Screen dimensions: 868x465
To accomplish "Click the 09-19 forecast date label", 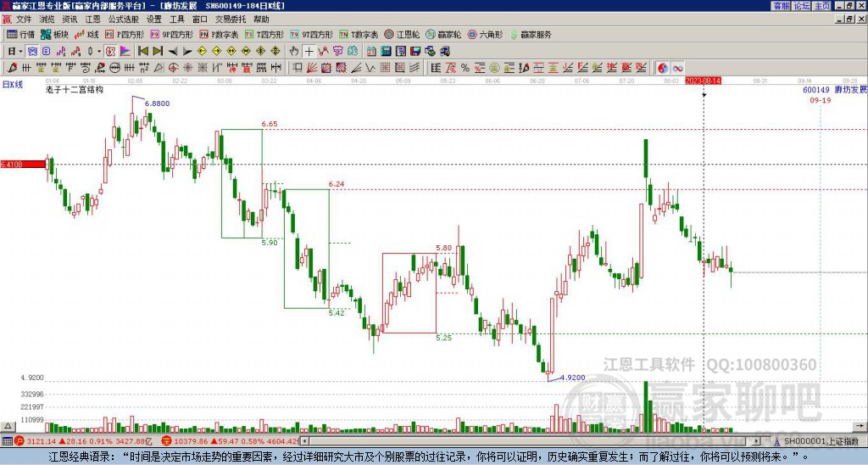I will pos(820,100).
